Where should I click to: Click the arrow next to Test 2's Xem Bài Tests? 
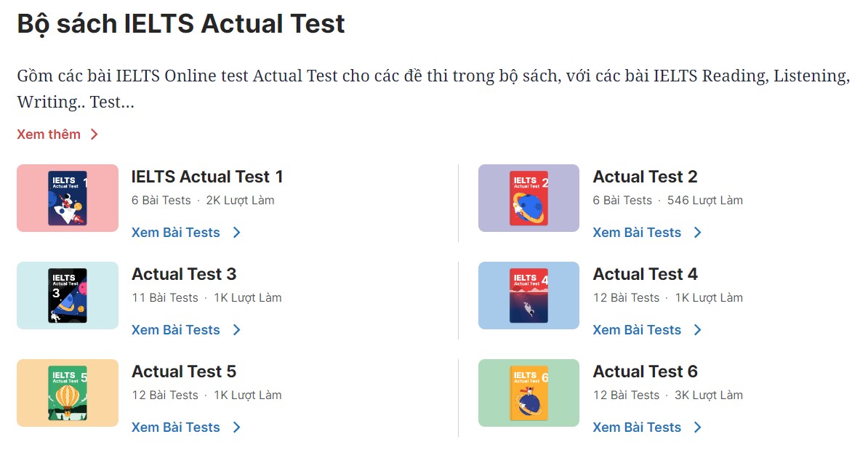click(697, 233)
